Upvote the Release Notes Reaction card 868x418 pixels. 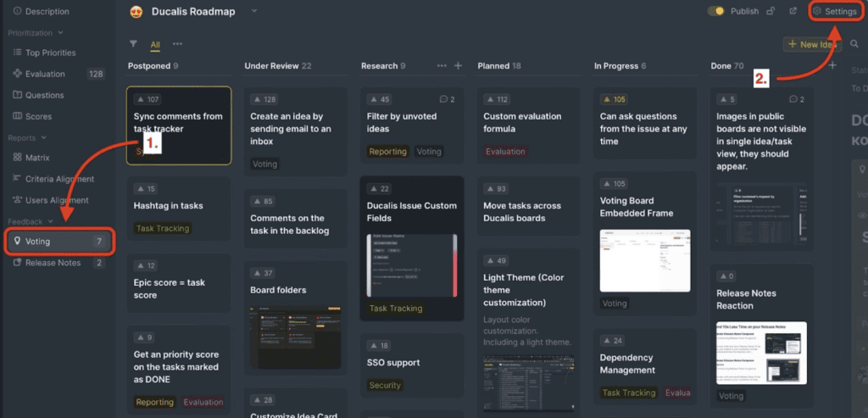pos(727,276)
